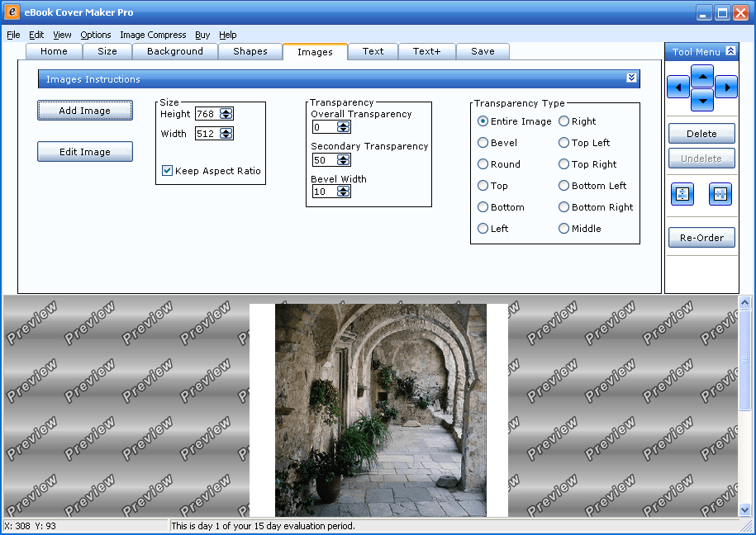Nudge the image down with the down arrow
Screen dimensions: 756x535
click(701, 101)
